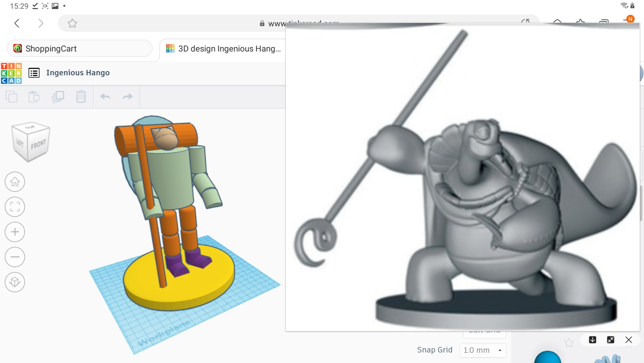Click the Tinkercad logo
644x363 pixels.
[11, 73]
